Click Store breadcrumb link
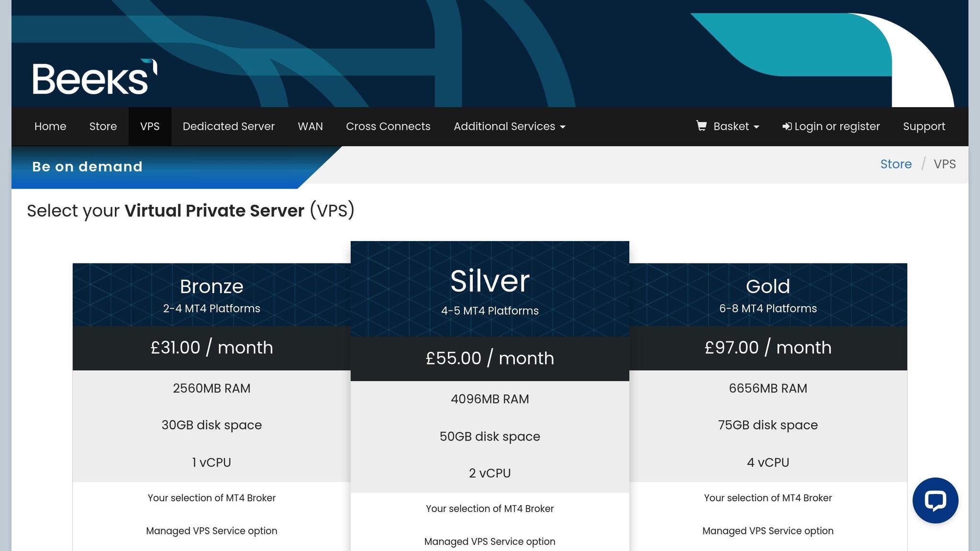Screen dimensions: 980x551 click(x=896, y=164)
